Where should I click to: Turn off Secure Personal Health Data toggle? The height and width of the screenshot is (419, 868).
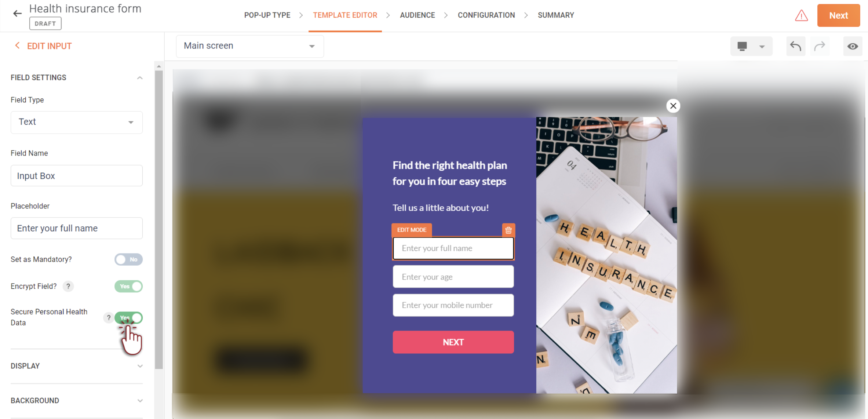(128, 318)
